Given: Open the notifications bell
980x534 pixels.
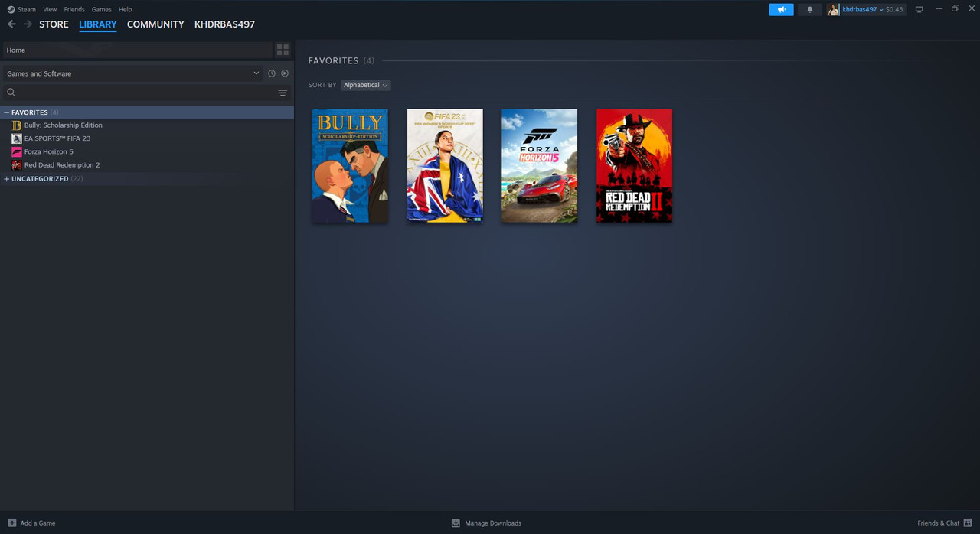Looking at the screenshot, I should pos(810,9).
